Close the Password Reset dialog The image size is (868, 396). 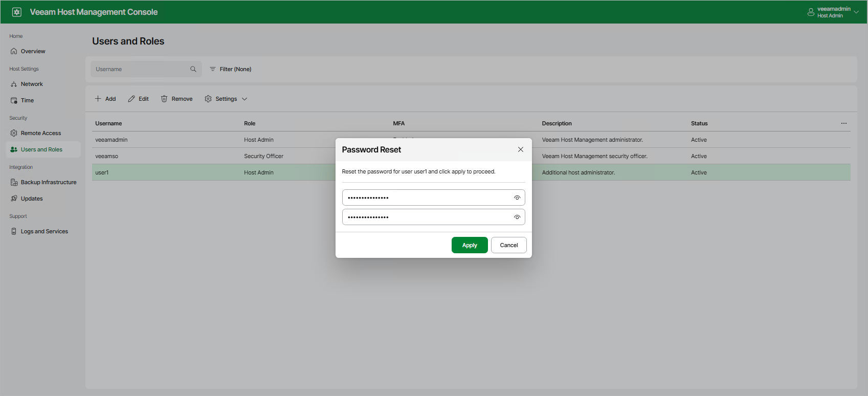(x=521, y=149)
